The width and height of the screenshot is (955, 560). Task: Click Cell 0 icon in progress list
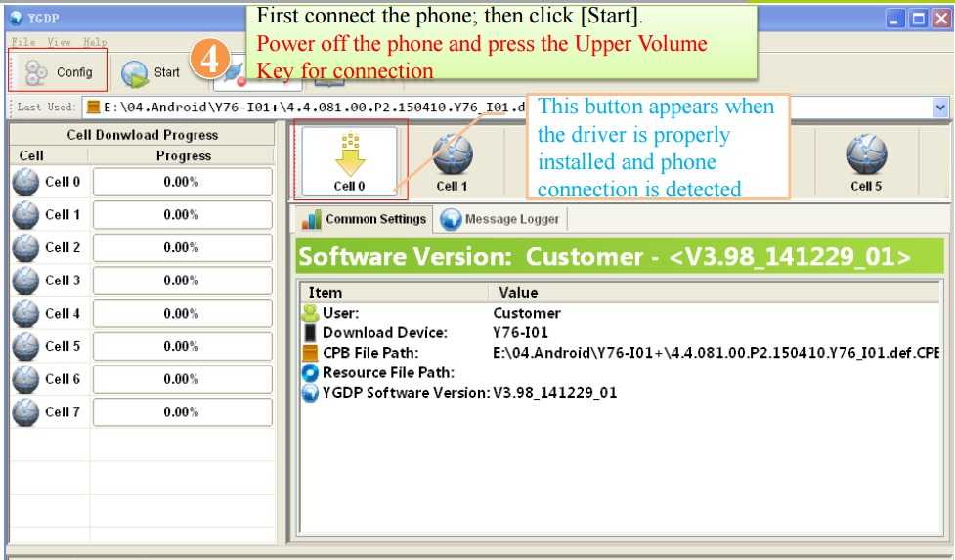[25, 182]
